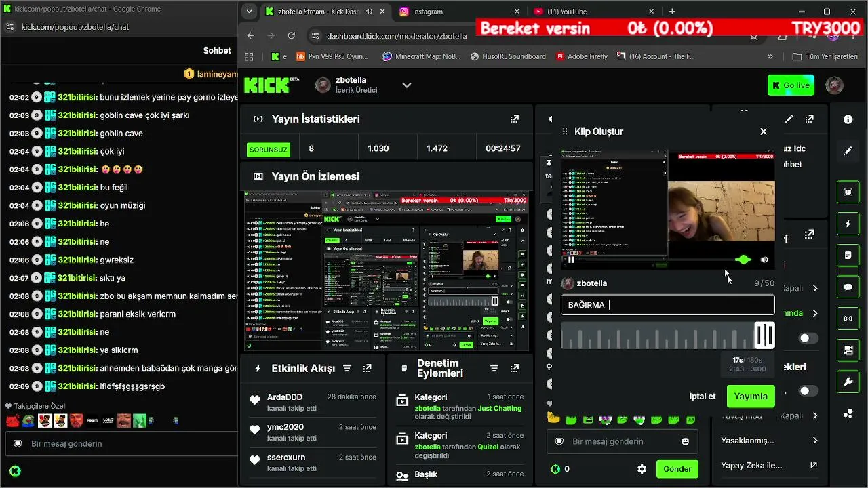Open the emoji picker in dashboard chat
868x488 pixels.
click(x=686, y=441)
